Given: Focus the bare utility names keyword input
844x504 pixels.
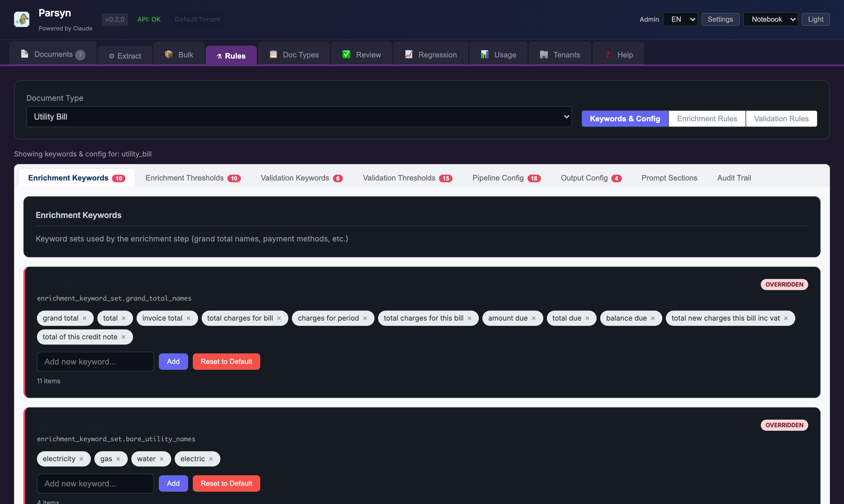Looking at the screenshot, I should tap(96, 483).
